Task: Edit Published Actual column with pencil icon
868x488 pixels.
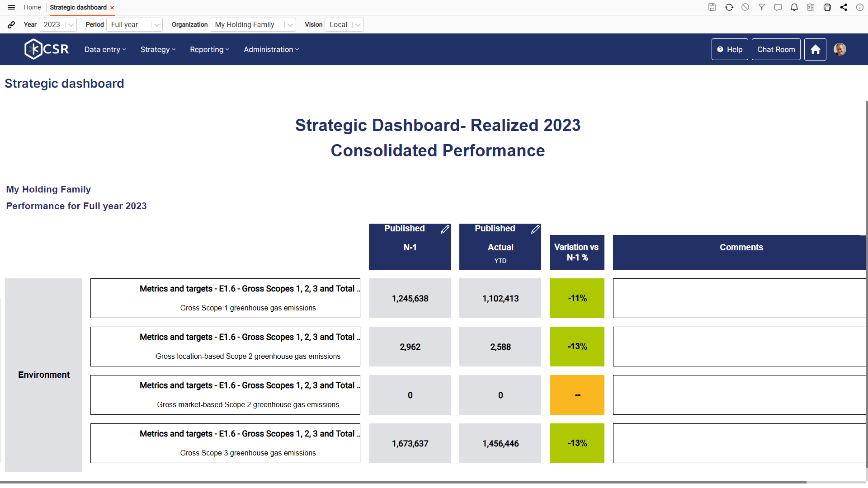Action: [535, 230]
